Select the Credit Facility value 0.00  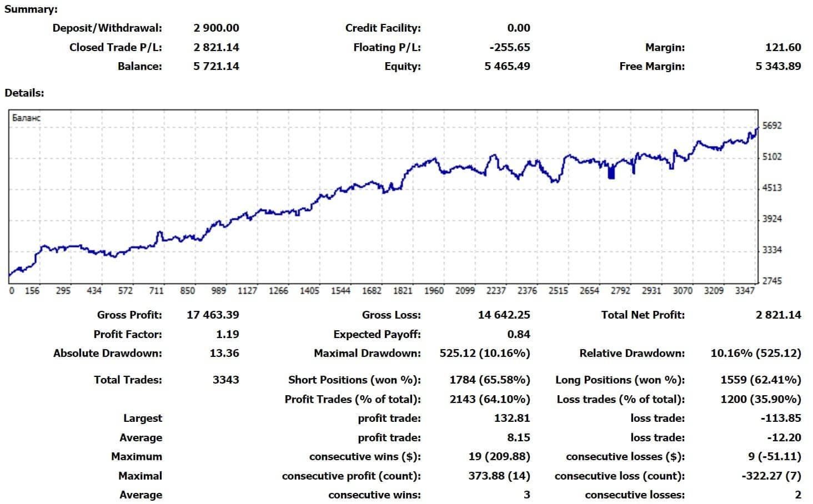(519, 28)
